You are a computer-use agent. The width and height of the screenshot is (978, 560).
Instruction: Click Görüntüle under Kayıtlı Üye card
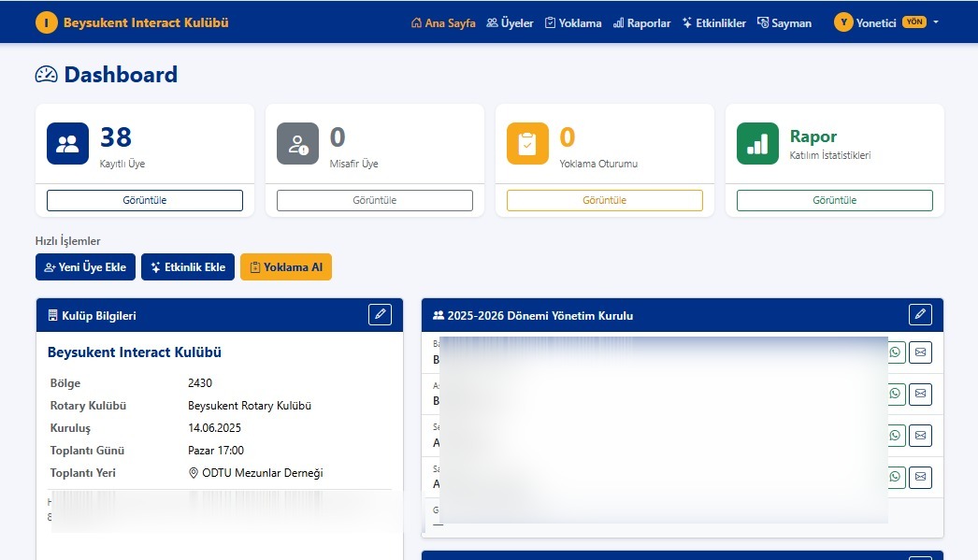[145, 200]
